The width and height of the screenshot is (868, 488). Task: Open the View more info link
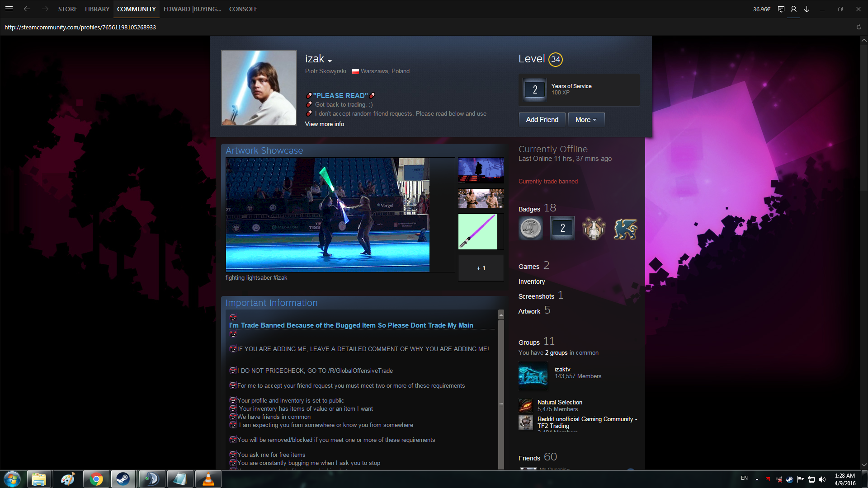coord(324,124)
